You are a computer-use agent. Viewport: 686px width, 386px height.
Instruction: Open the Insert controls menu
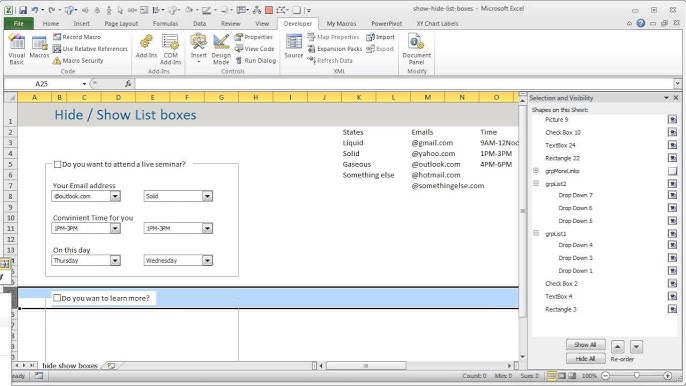point(198,49)
